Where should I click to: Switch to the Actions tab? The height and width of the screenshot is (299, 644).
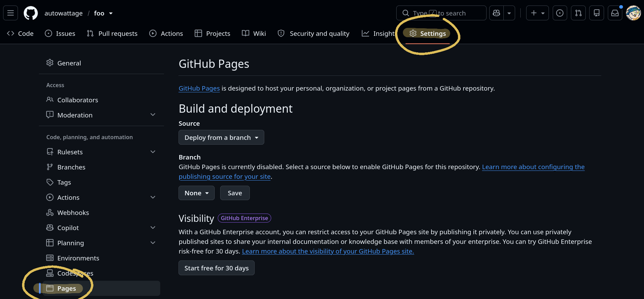click(166, 33)
